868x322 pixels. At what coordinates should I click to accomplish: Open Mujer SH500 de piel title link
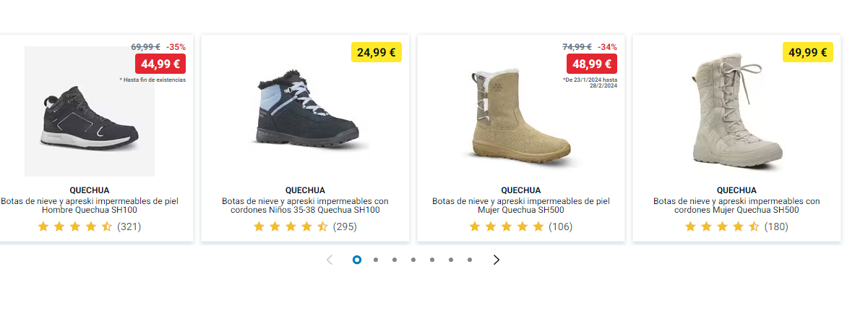click(521, 206)
